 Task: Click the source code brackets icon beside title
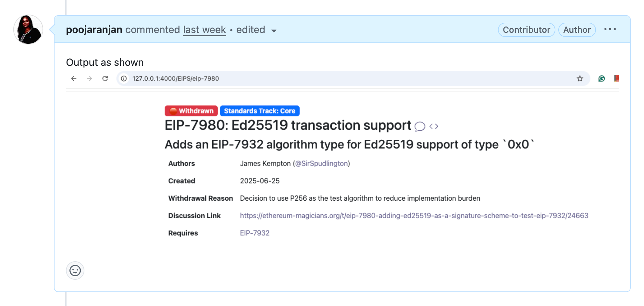(434, 126)
